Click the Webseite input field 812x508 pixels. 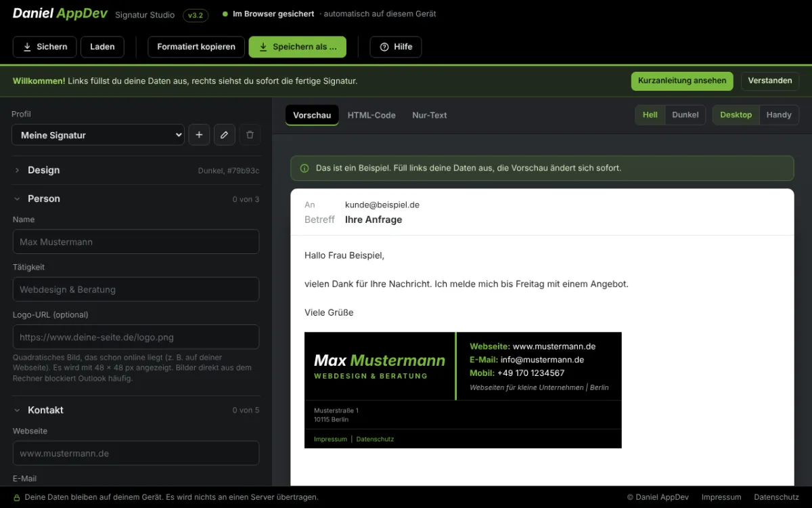[136, 453]
